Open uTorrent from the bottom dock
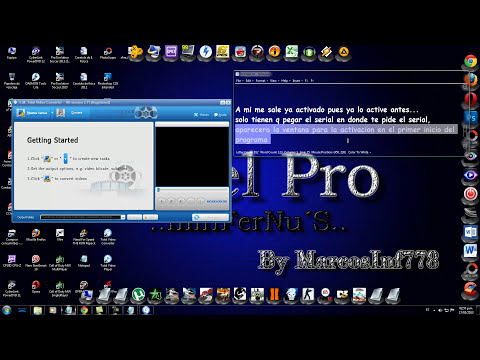Image resolution: width=480 pixels, height=360 pixels. (x=138, y=295)
